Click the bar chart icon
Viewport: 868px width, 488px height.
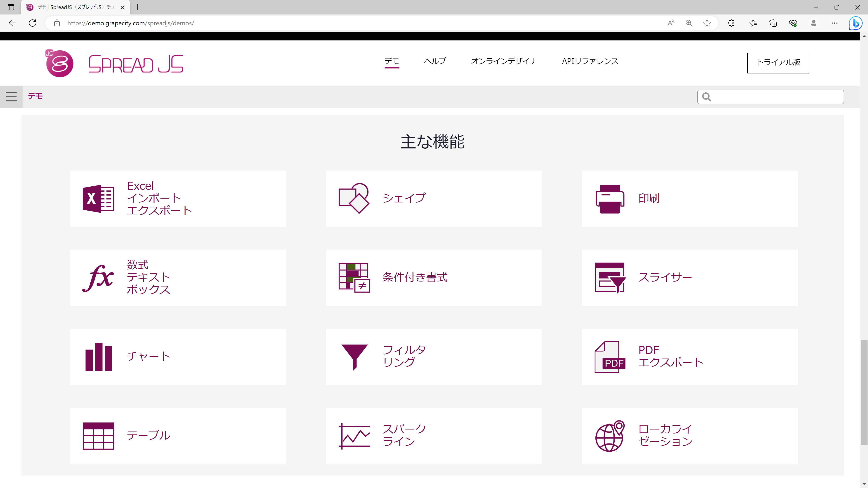click(98, 357)
